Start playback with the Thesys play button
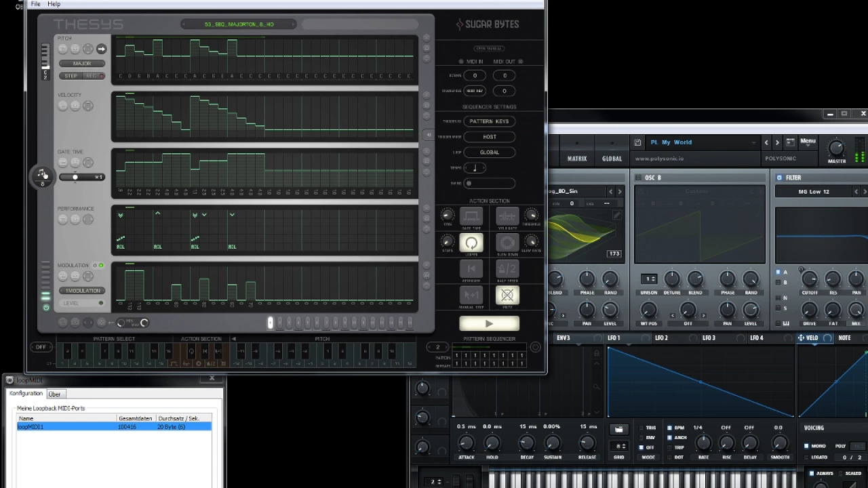This screenshot has height=488, width=868. click(490, 323)
